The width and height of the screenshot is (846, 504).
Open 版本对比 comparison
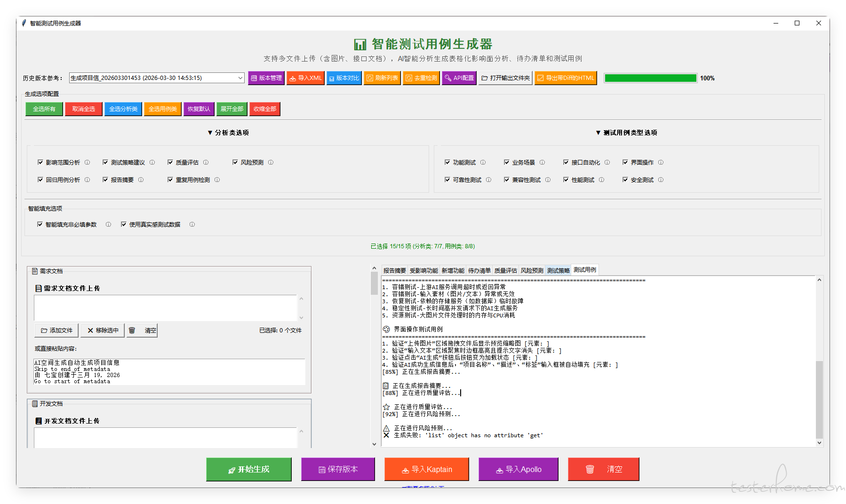coord(343,78)
